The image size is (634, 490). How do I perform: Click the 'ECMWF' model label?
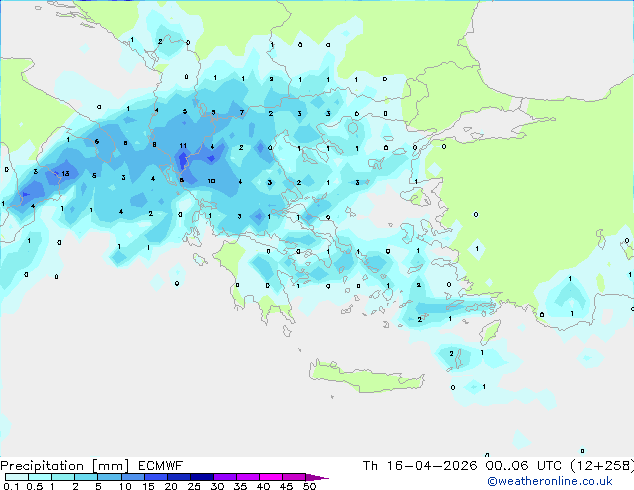(x=161, y=466)
